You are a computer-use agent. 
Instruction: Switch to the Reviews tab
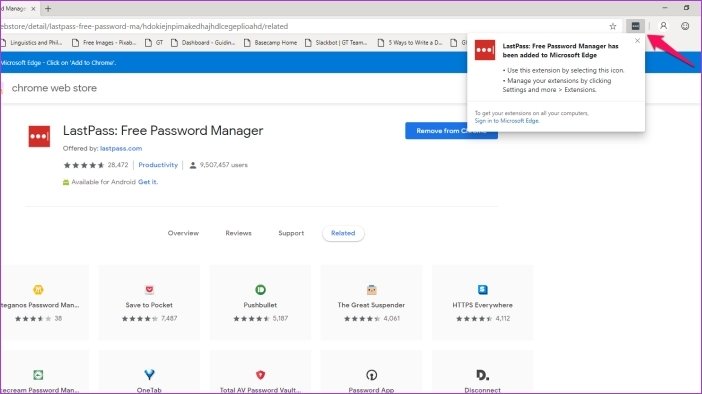(x=238, y=233)
